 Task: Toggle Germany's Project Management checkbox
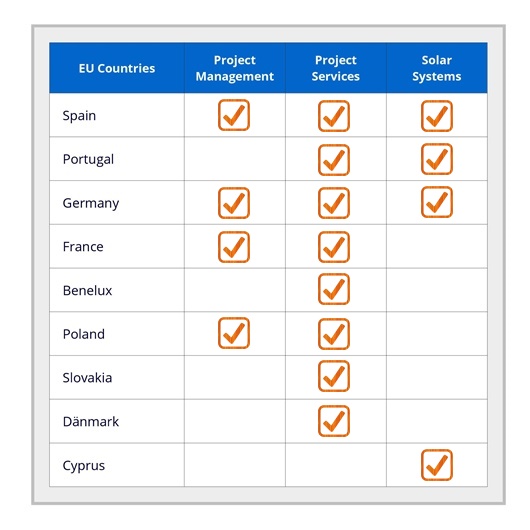pos(234,203)
